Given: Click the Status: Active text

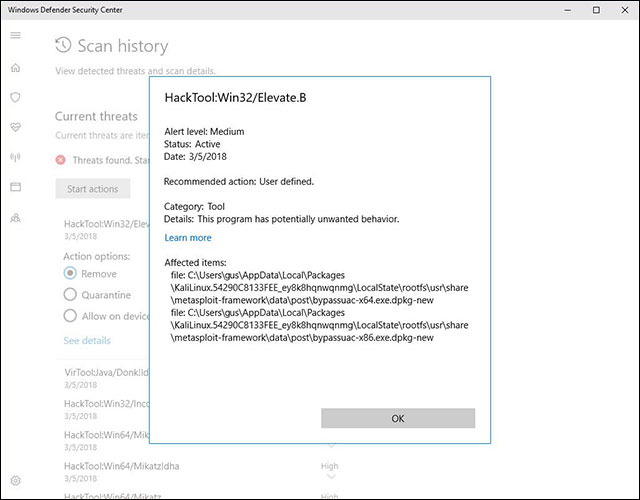Looking at the screenshot, I should tap(192, 144).
